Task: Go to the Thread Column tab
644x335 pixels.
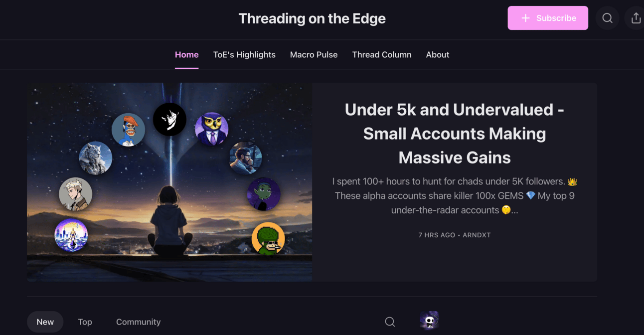Action: tap(382, 55)
